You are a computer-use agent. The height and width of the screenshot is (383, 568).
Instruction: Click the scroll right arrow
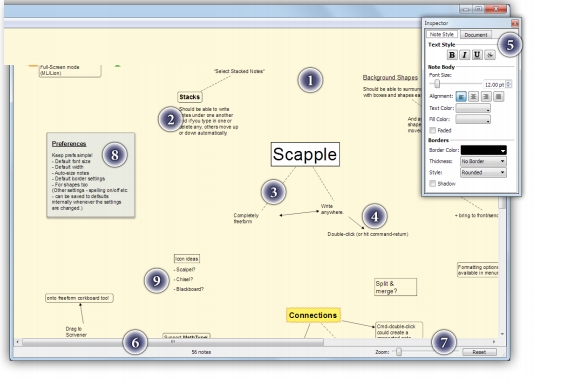point(494,342)
